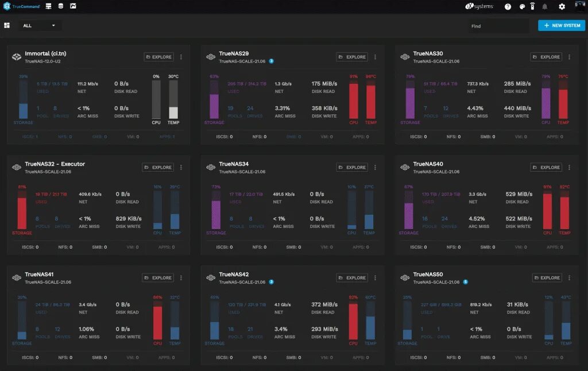Click the 4.52% ARC miss value

point(477,219)
